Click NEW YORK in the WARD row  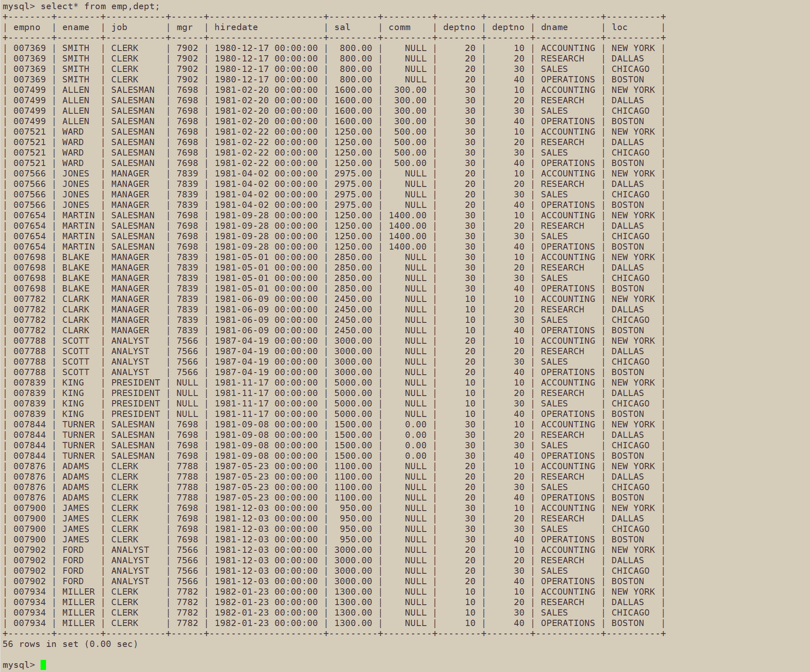[x=633, y=132]
